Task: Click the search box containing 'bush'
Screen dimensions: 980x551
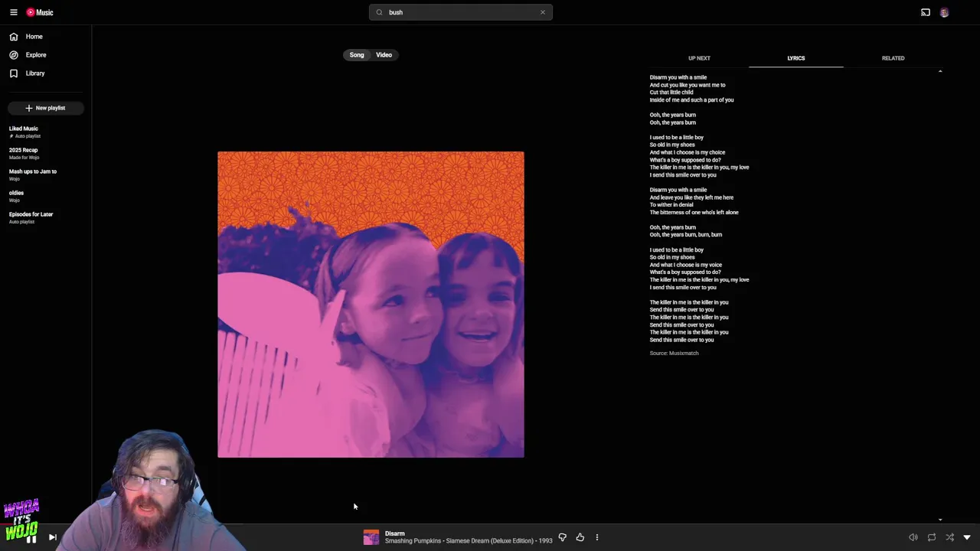Action: click(x=461, y=12)
